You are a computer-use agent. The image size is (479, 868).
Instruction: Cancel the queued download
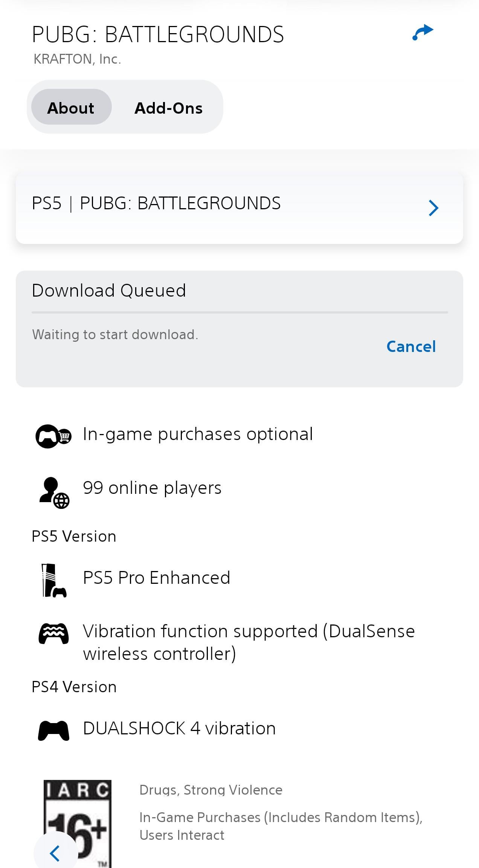pos(411,346)
